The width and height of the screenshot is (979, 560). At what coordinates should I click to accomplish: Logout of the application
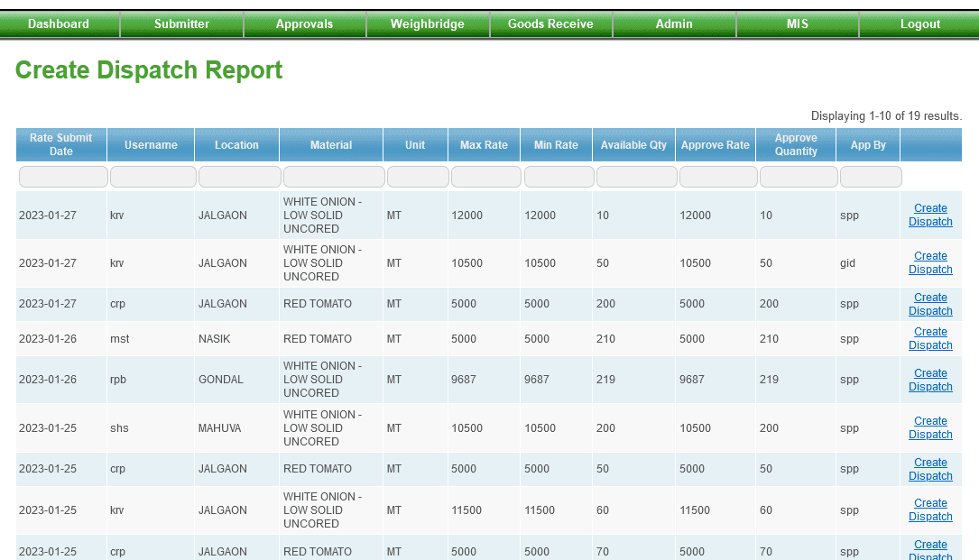tap(919, 24)
